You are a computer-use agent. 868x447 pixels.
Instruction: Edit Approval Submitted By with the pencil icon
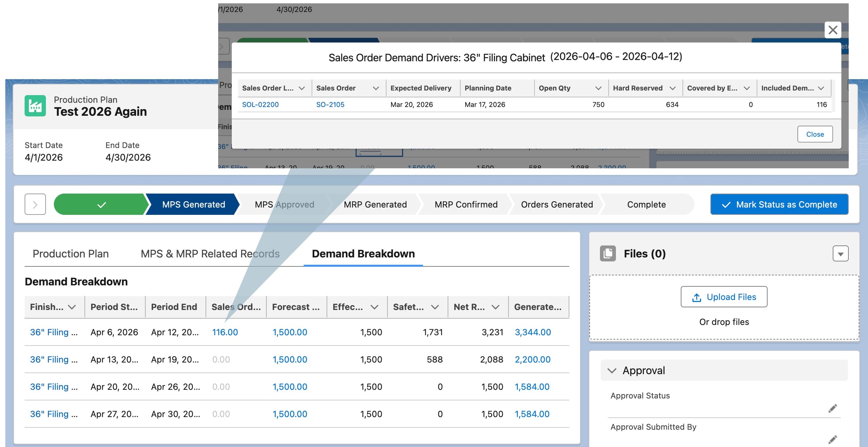(832, 439)
